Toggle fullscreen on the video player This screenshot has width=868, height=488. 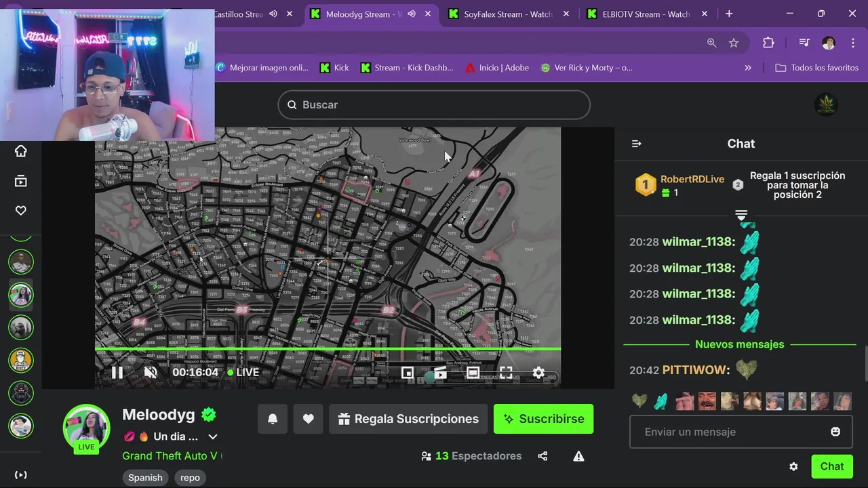[x=506, y=372]
